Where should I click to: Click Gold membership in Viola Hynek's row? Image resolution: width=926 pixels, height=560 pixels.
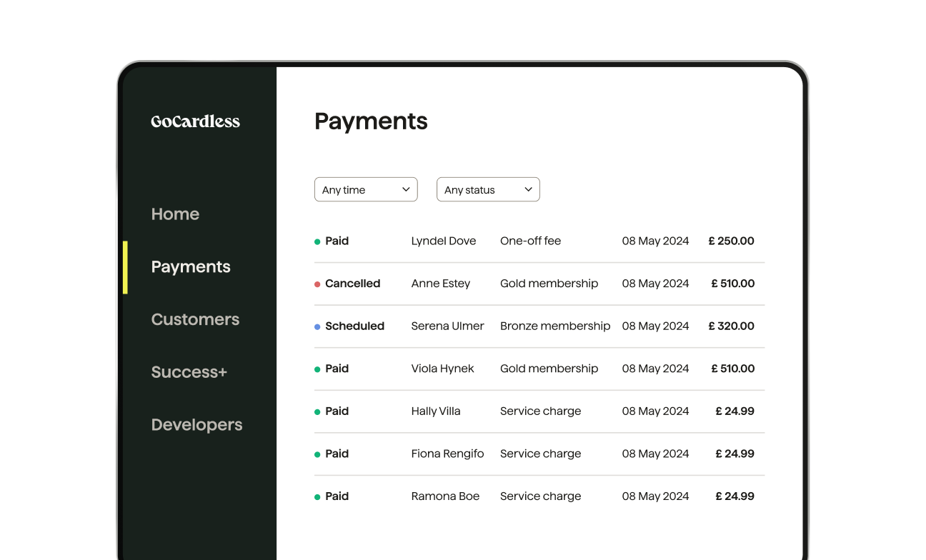coord(549,369)
